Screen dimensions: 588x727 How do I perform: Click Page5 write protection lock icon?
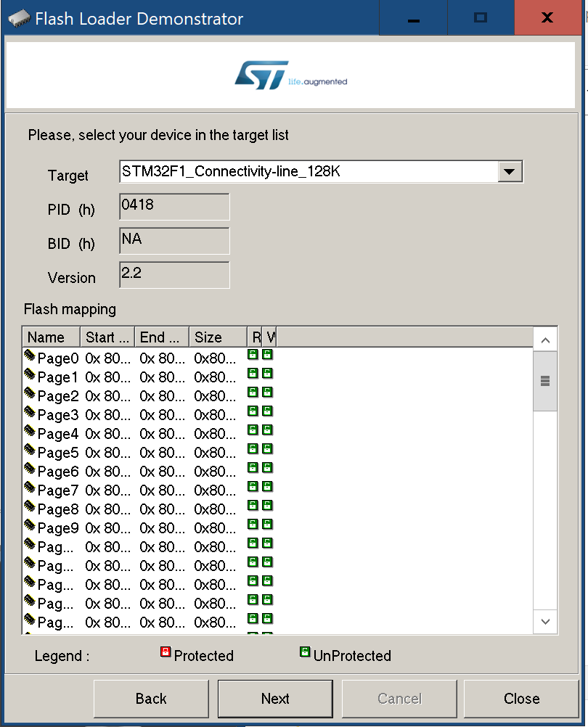(267, 449)
